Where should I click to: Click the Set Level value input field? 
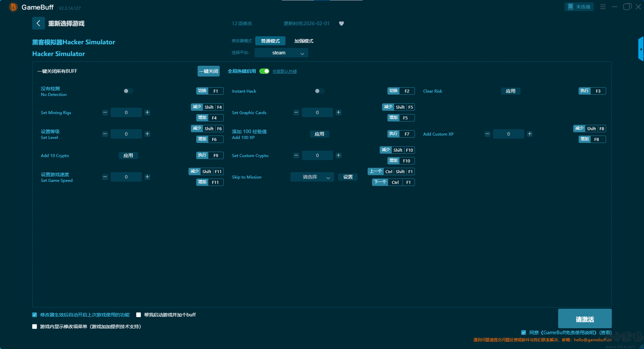coord(126,134)
